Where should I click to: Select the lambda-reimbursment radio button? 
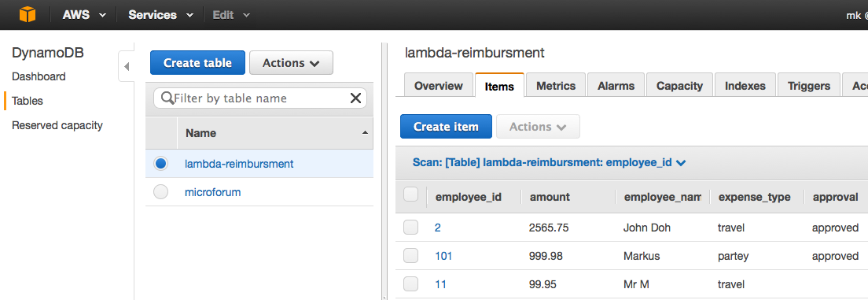pos(160,163)
